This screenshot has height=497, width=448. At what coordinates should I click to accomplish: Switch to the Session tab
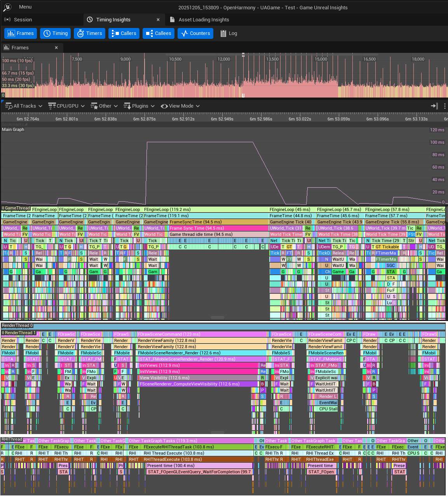click(x=18, y=20)
